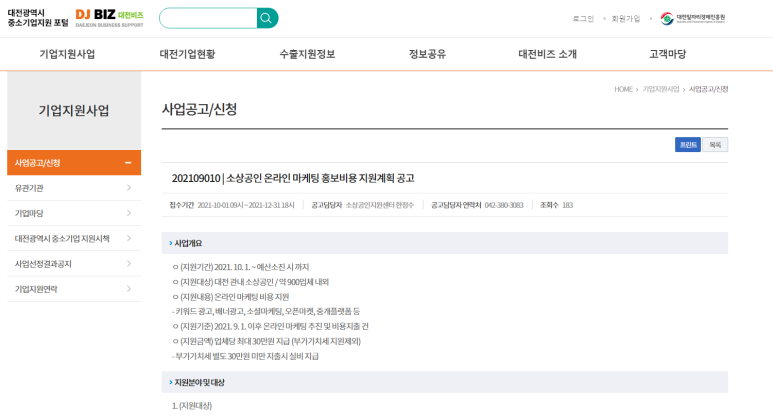Viewport: 773px width, 415px height.
Task: Click the 사업개요 section header
Action: 445,243
